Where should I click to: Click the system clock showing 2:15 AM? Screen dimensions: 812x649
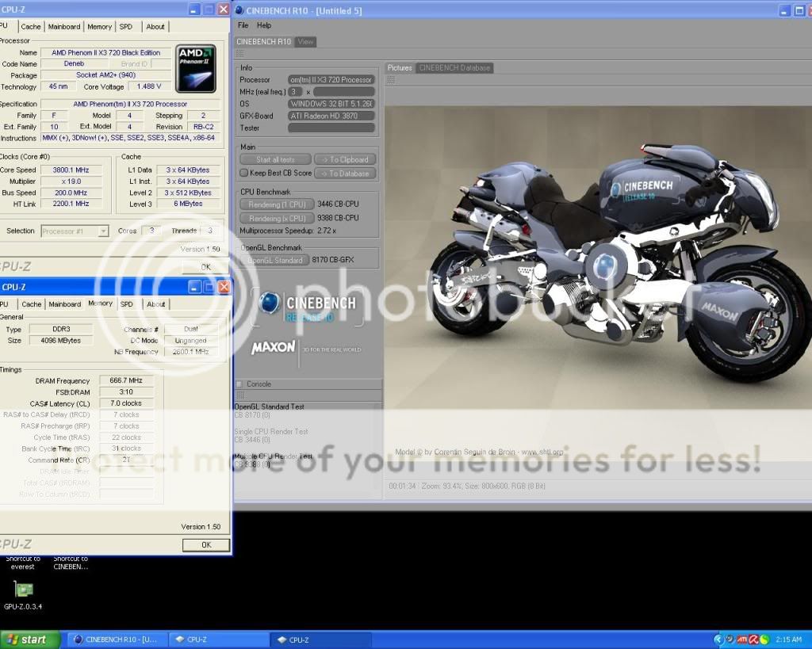pyautogui.click(x=789, y=639)
